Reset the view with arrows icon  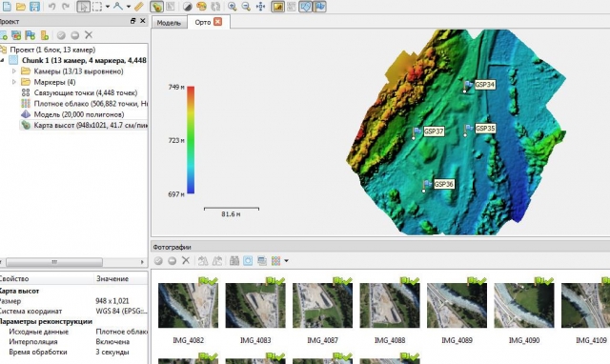click(260, 7)
